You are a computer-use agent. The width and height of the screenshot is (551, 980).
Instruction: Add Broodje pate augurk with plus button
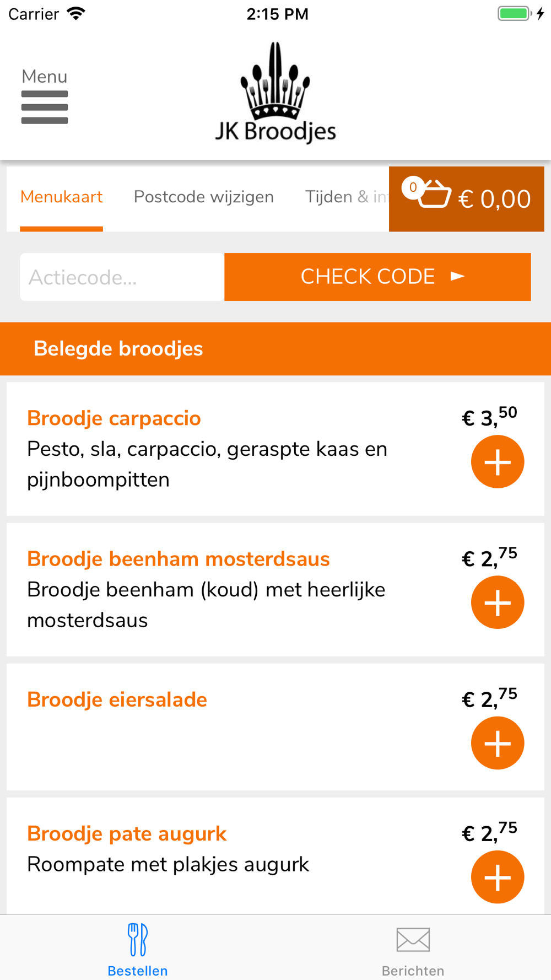coord(498,877)
